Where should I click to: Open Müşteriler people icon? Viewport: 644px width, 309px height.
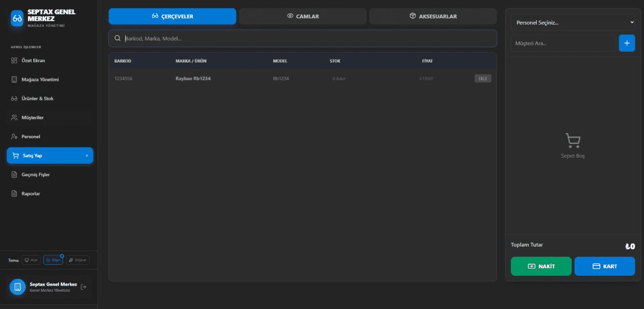coord(14,118)
